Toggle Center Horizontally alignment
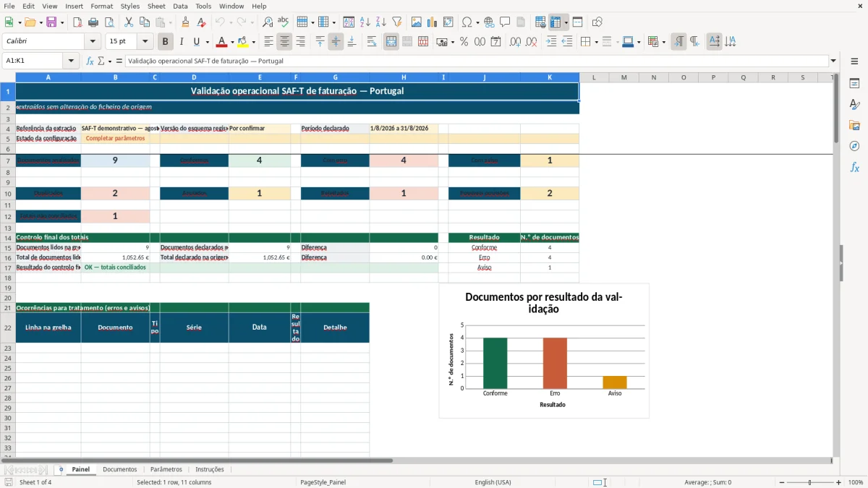 click(x=284, y=42)
